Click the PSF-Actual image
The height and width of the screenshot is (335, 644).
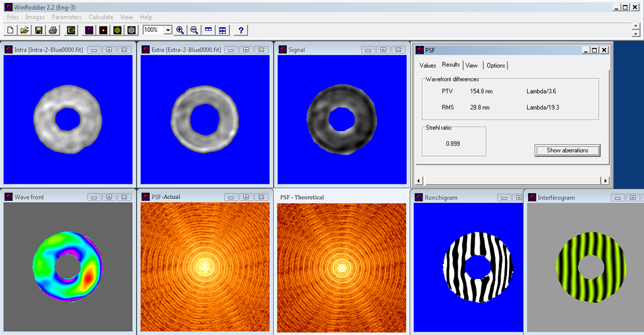[x=205, y=267]
